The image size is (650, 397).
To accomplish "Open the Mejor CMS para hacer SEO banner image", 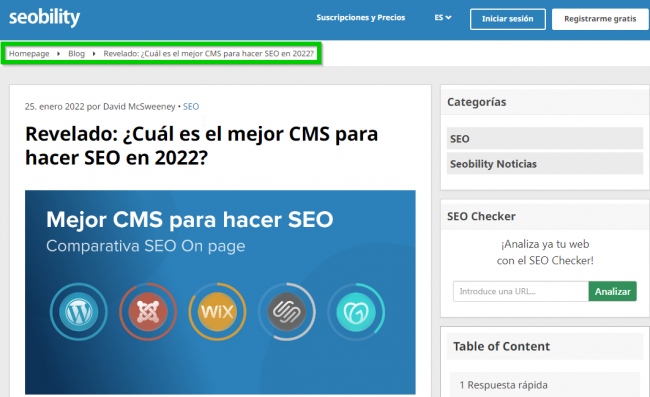I will 220,292.
